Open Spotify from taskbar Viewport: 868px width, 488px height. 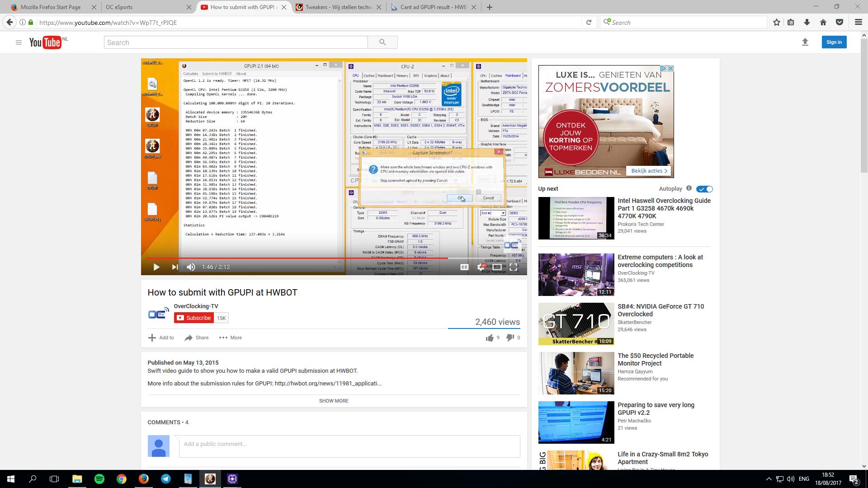pyautogui.click(x=99, y=479)
